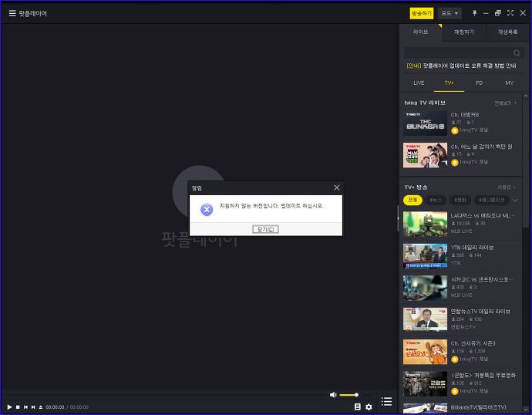532x415 pixels.
Task: Switch to the 라이브 tab
Action: tap(421, 32)
